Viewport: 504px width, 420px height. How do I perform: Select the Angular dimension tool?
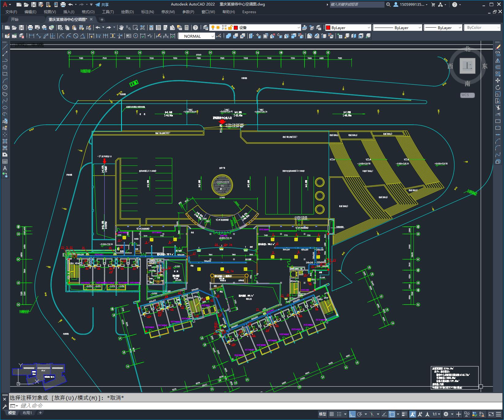[83, 36]
